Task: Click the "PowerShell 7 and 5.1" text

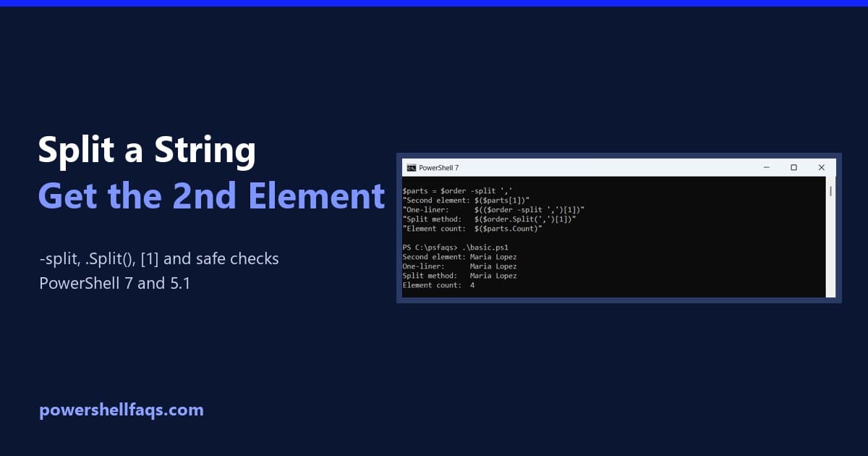Action: coord(114,284)
